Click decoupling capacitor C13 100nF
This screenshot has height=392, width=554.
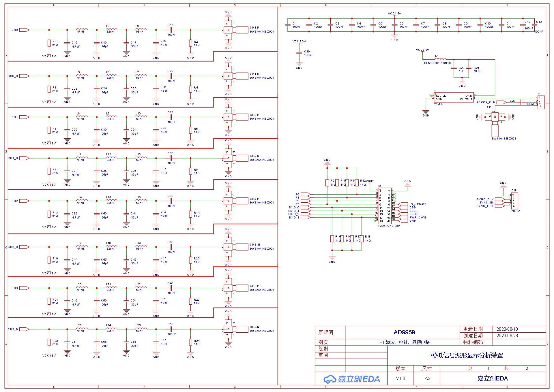534,25
